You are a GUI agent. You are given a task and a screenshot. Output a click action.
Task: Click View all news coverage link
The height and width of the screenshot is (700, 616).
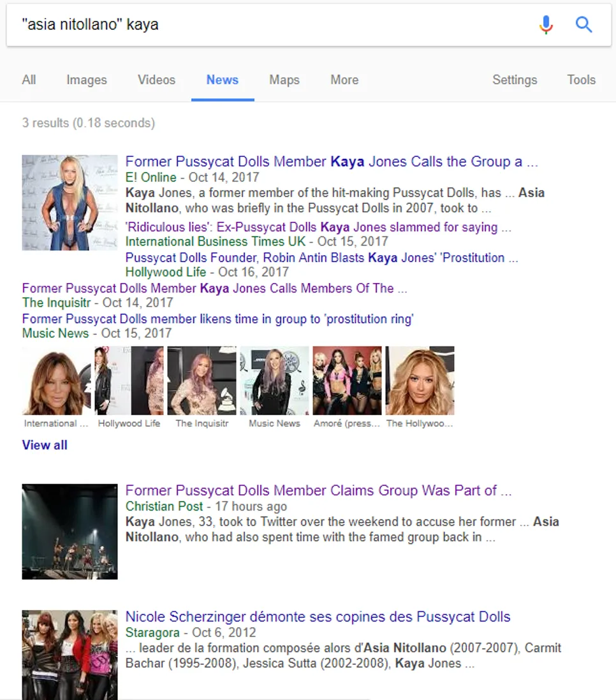pyautogui.click(x=45, y=445)
